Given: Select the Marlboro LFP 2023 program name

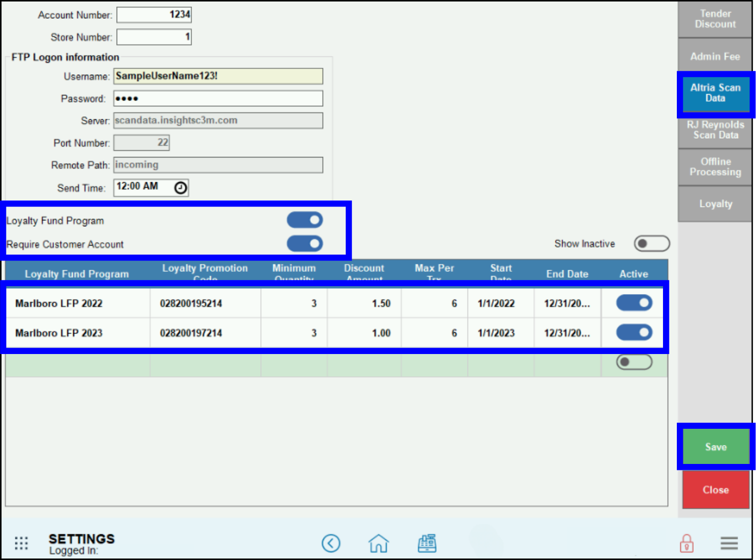Looking at the screenshot, I should tap(59, 333).
